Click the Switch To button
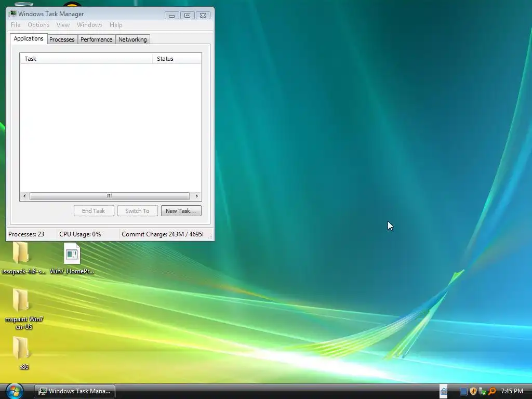Image resolution: width=532 pixels, height=399 pixels. (x=137, y=211)
